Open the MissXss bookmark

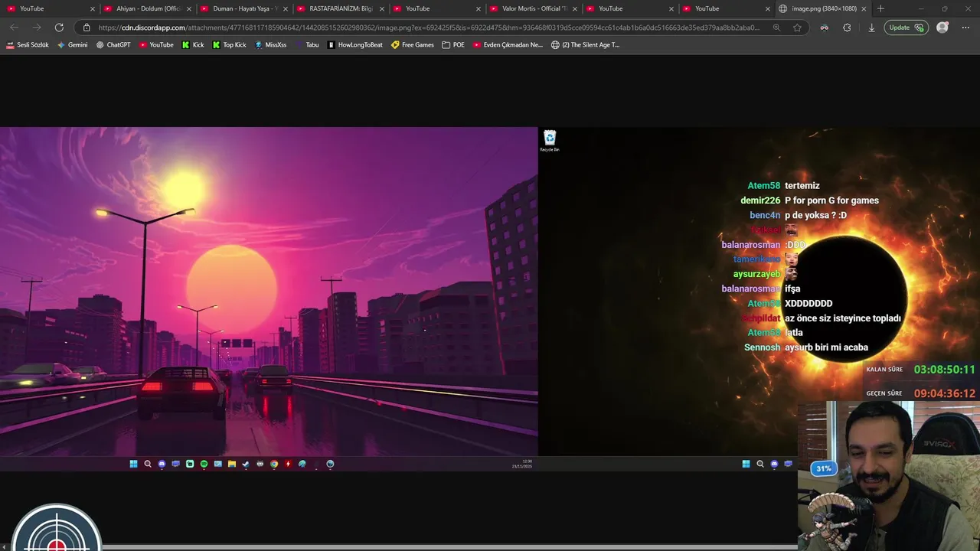[270, 44]
